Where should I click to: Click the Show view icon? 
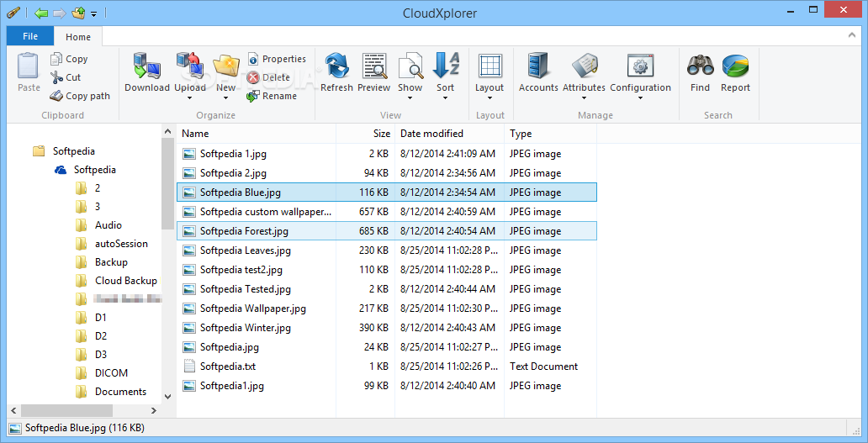410,66
